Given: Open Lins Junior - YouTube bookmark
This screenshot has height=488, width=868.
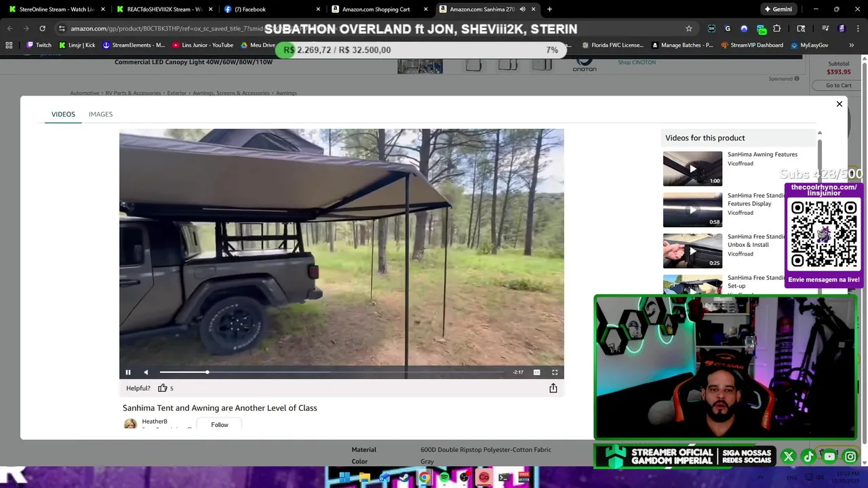Looking at the screenshot, I should coord(203,45).
